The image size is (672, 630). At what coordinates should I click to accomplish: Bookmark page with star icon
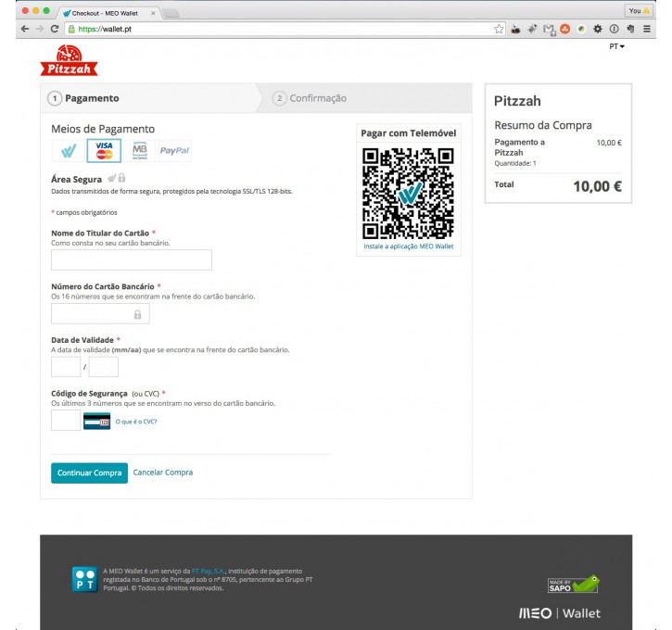click(x=499, y=29)
